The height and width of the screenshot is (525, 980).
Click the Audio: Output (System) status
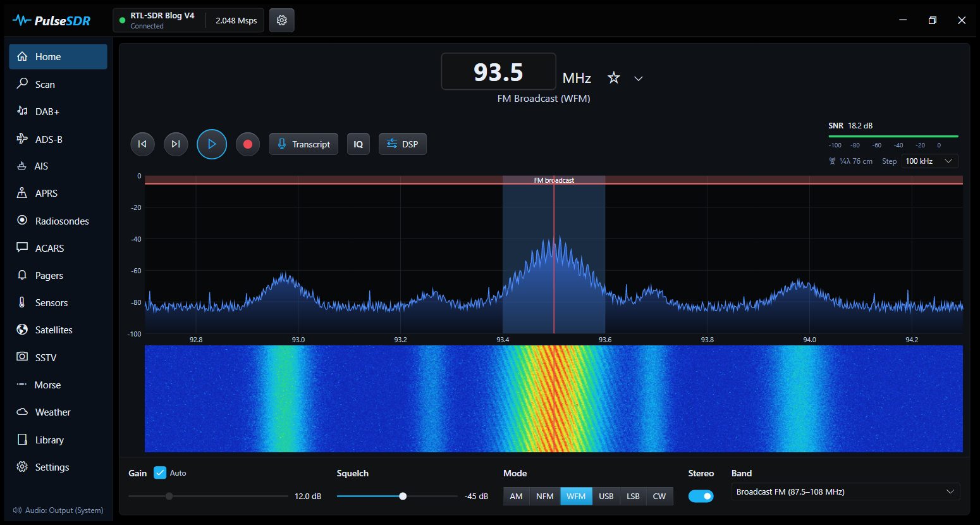click(x=58, y=510)
